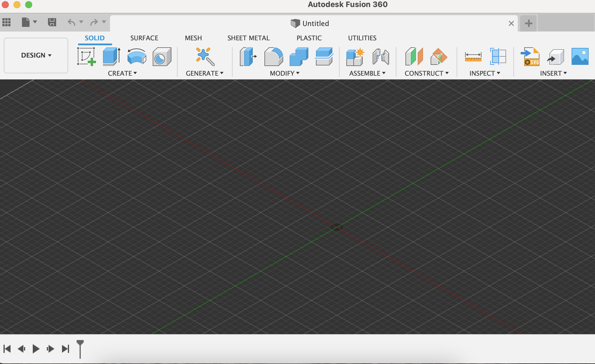The height and width of the screenshot is (364, 595).
Task: Open the DESIGN workspace selector
Action: tap(36, 55)
